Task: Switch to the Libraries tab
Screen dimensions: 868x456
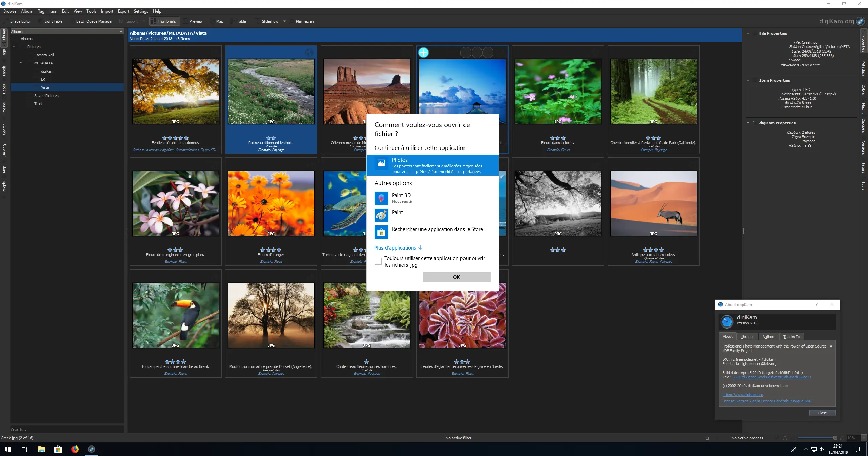Action: [x=747, y=337]
